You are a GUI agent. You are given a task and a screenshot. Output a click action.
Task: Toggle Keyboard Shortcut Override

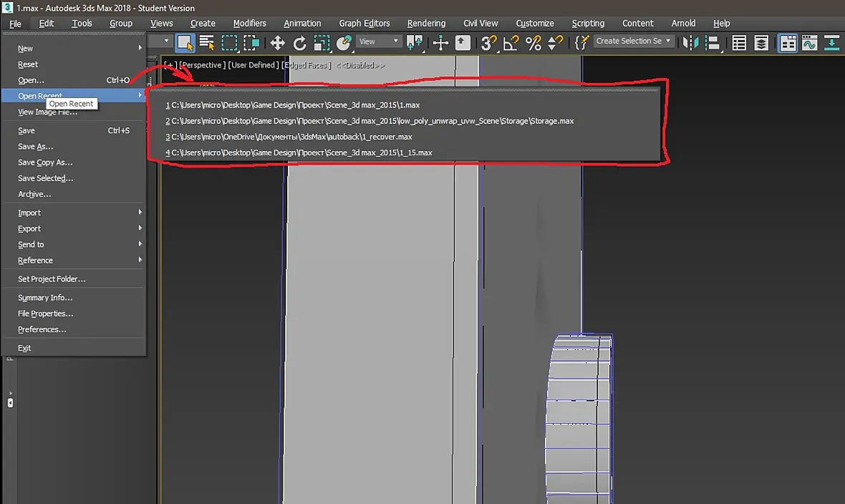coord(463,42)
